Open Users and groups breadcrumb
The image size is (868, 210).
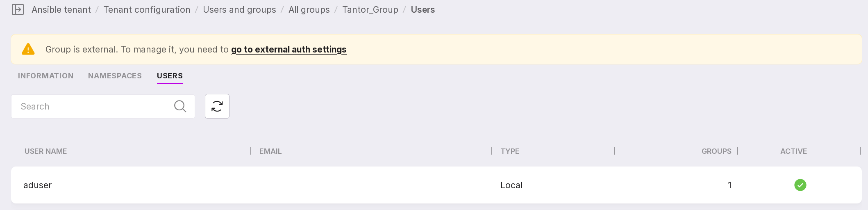click(x=239, y=9)
